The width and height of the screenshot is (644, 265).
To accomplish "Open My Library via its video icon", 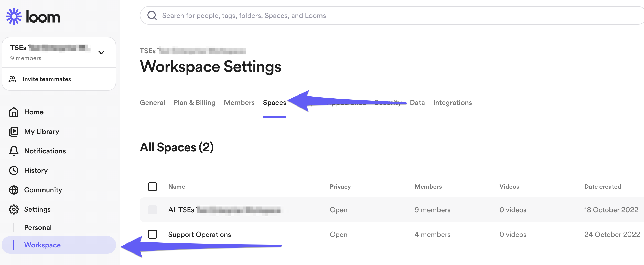I will pyautogui.click(x=14, y=132).
